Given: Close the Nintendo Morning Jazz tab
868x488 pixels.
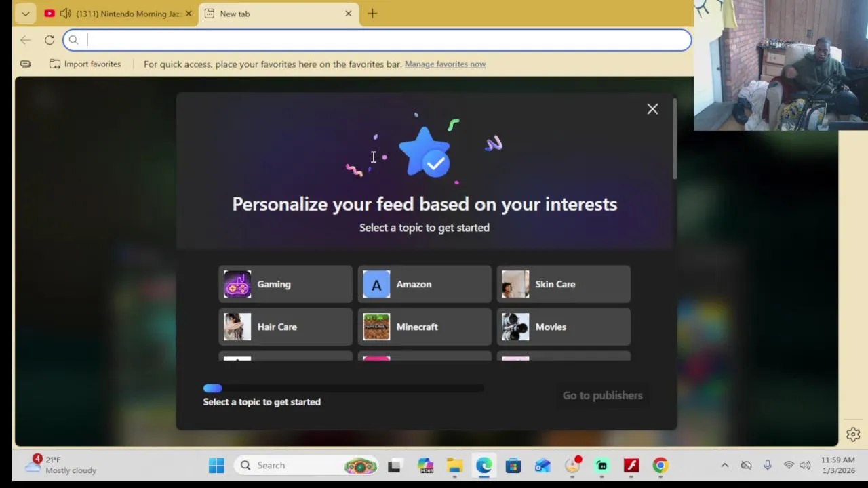Looking at the screenshot, I should tap(189, 14).
